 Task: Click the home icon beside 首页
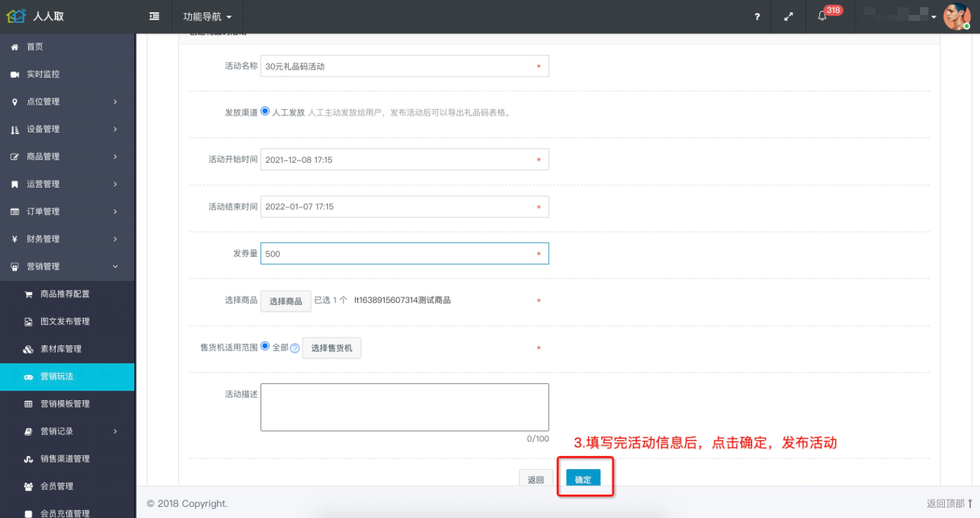coord(15,47)
